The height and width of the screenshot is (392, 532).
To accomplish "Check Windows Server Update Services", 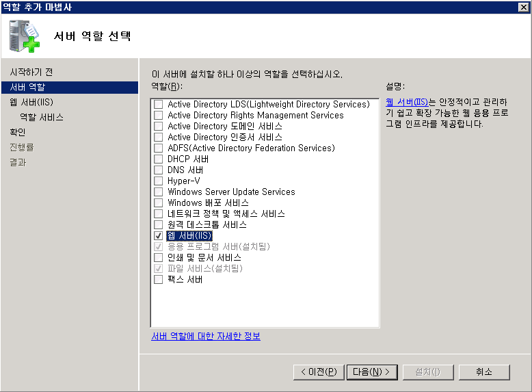I will coord(158,192).
